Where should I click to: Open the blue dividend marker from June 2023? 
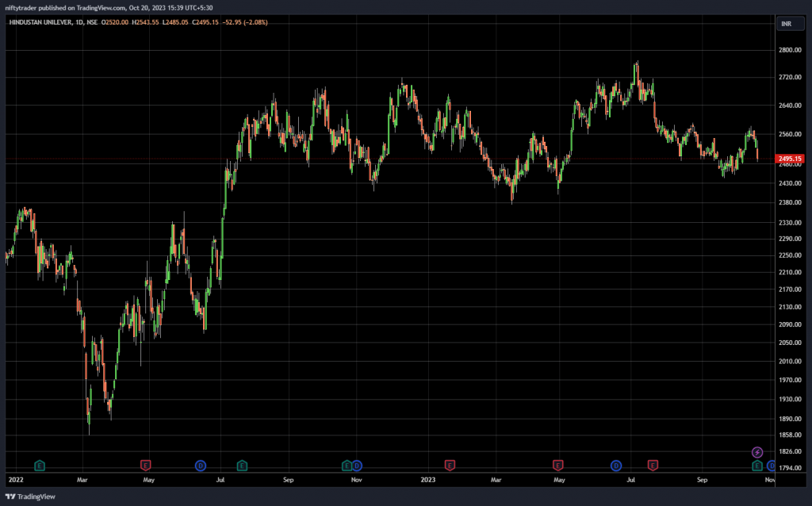pos(615,466)
